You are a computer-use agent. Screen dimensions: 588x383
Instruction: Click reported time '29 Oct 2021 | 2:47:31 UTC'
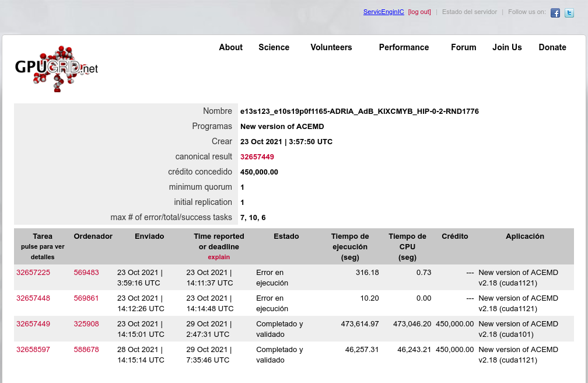pyautogui.click(x=209, y=329)
